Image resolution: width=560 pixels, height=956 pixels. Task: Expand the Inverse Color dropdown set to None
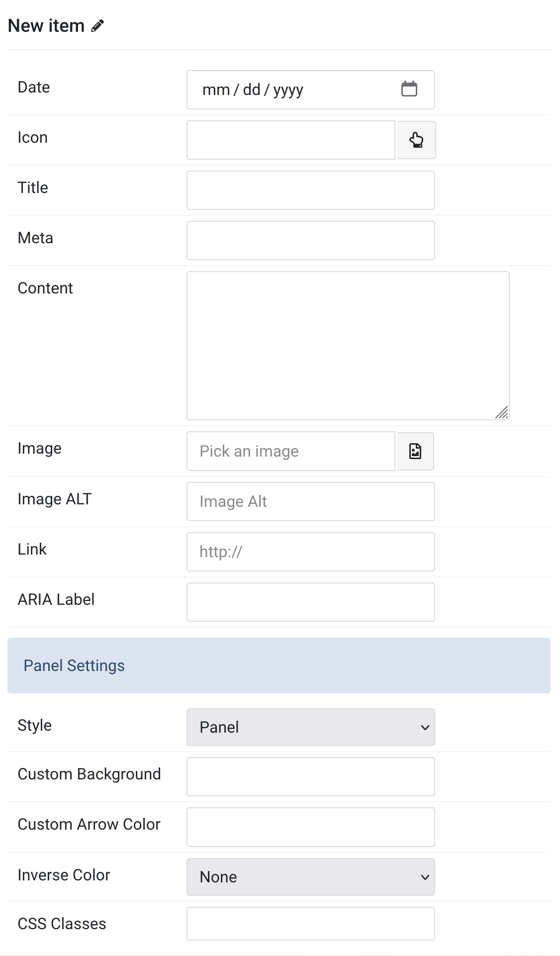click(x=311, y=877)
